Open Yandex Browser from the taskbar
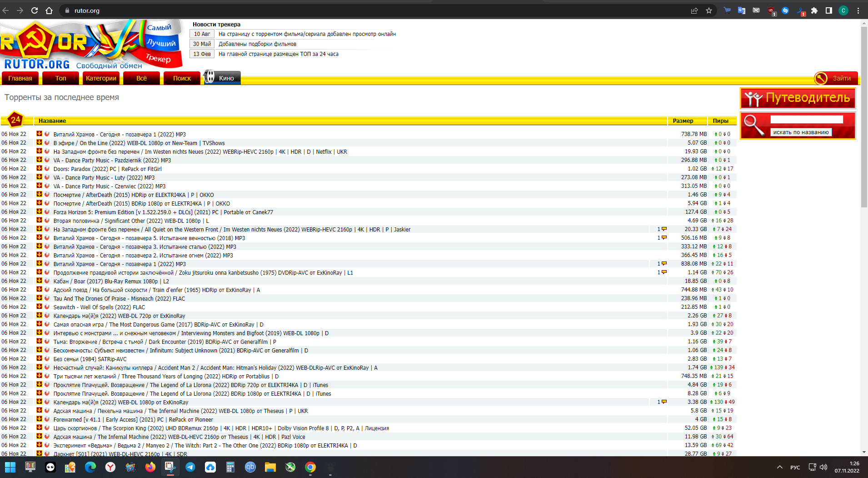 (110, 467)
